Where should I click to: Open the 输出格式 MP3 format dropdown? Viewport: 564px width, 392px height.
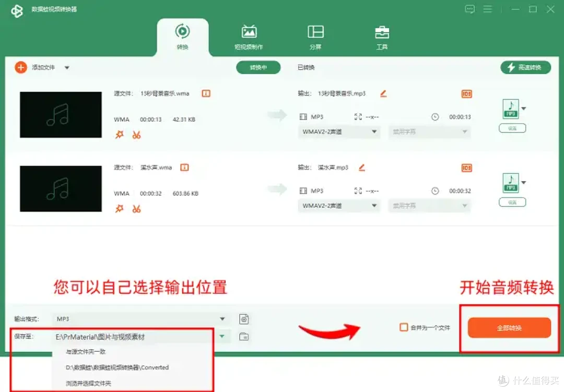141,319
